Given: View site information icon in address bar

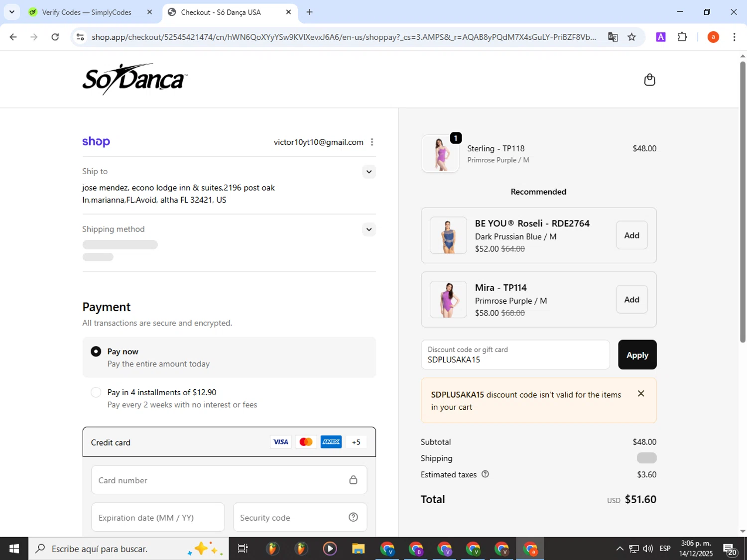Looking at the screenshot, I should point(80,37).
